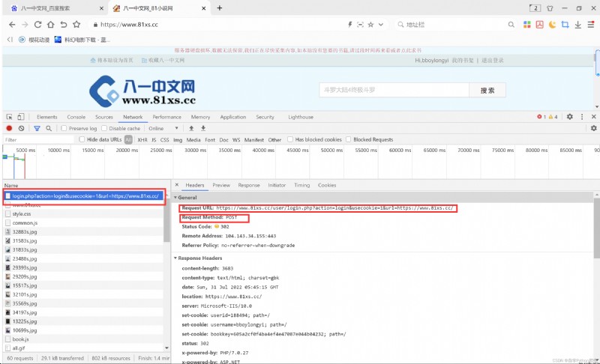The width and height of the screenshot is (600, 364).
Task: Click the undo-close restore icon in navigation bar
Action: [x=64, y=25]
